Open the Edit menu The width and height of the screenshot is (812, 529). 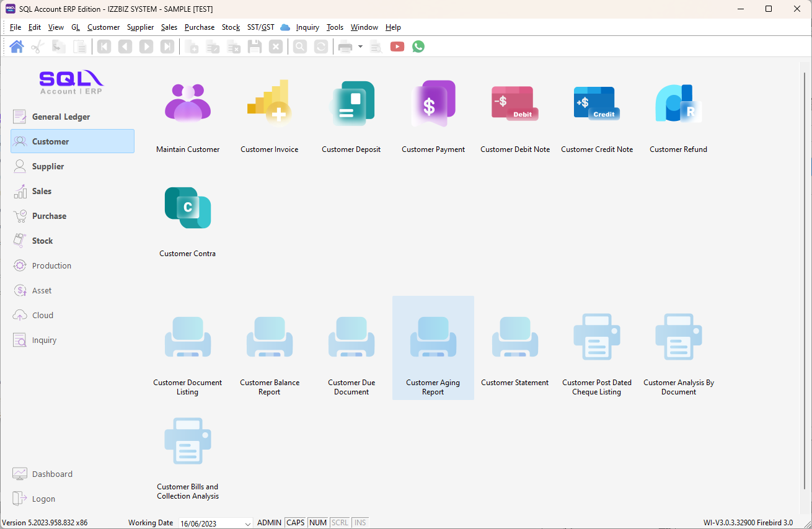35,27
